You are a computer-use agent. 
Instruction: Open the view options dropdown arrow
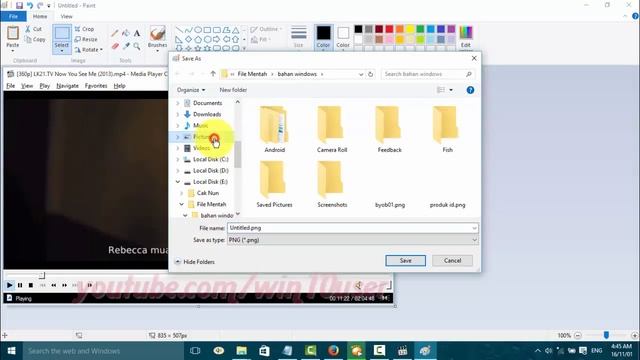click(x=451, y=90)
